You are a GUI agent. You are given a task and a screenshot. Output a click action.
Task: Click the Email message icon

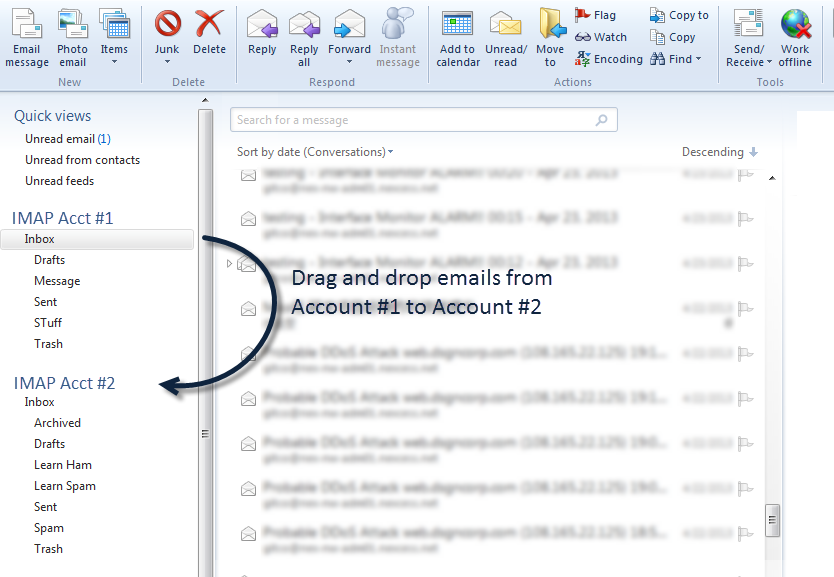click(x=27, y=38)
